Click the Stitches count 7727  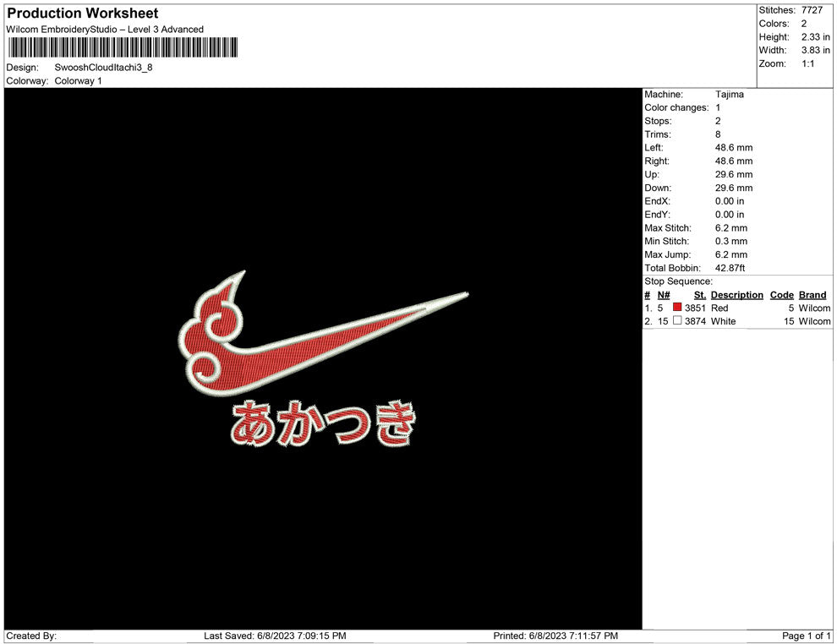point(811,10)
